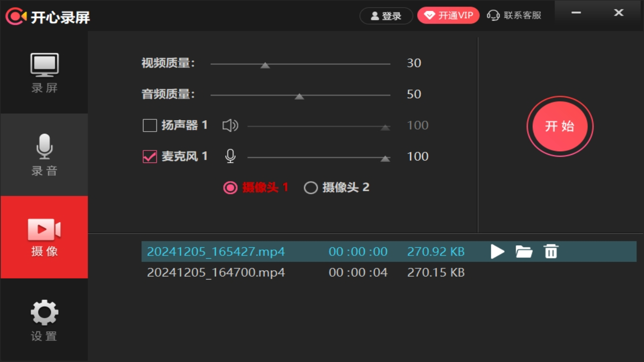Viewport: 644px width, 362px height.
Task: Click the speaker volume icon
Action: coord(230,125)
